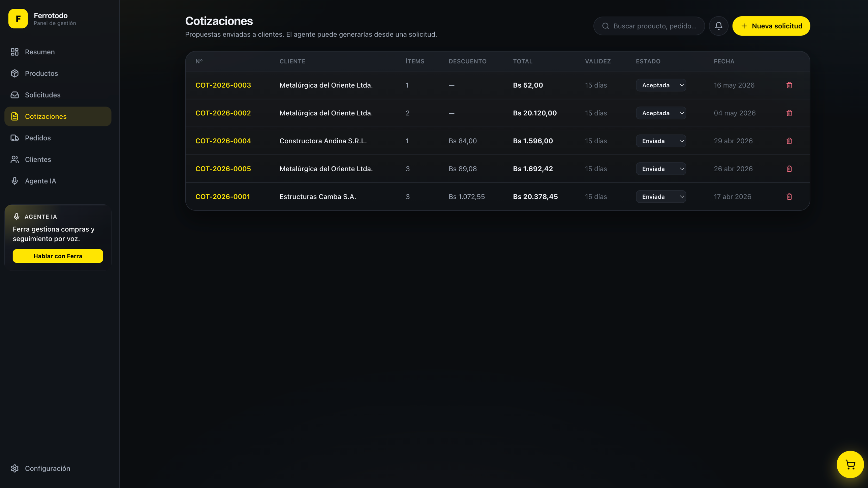Click the Cotizaciones document icon
868x488 pixels.
click(14, 117)
